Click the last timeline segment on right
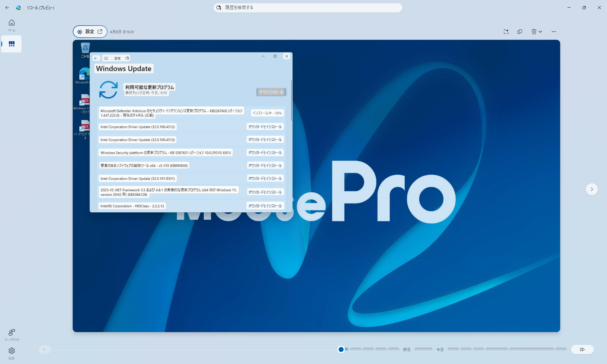The width and height of the screenshot is (607, 364). coord(561,349)
